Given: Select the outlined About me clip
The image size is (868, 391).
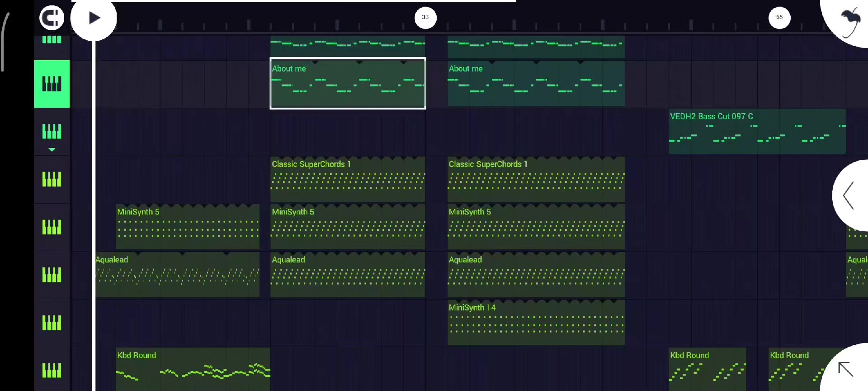Looking at the screenshot, I should 348,83.
